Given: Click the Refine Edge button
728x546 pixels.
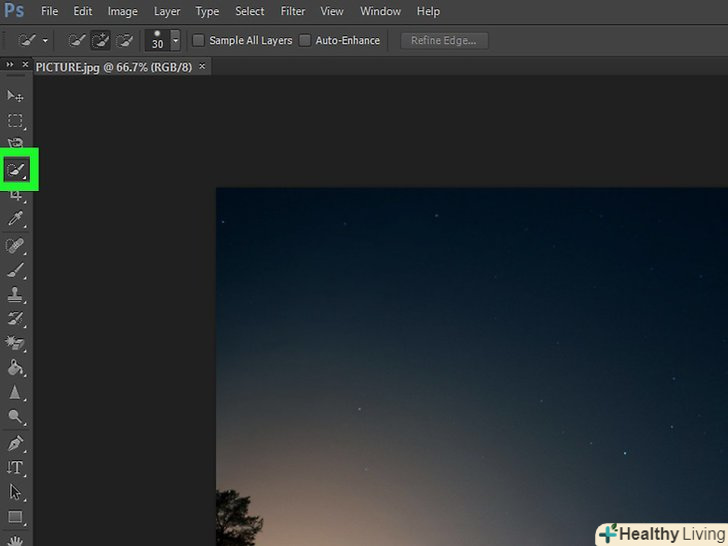Looking at the screenshot, I should click(444, 41).
